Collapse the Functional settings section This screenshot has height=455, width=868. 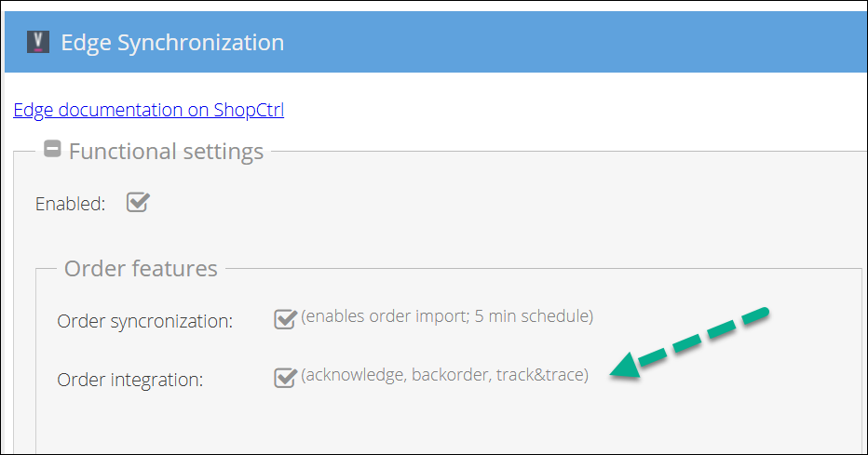pyautogui.click(x=53, y=149)
